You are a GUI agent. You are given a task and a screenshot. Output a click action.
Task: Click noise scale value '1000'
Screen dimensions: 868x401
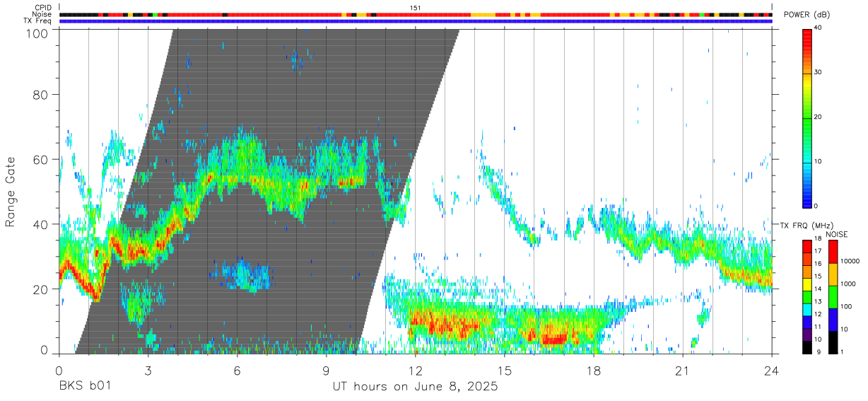click(848, 284)
